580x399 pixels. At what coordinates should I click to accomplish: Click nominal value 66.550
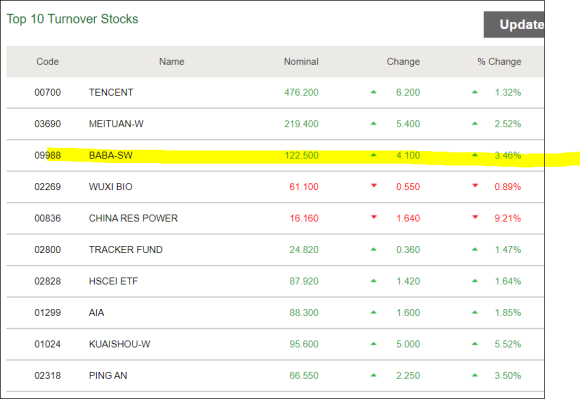point(304,375)
